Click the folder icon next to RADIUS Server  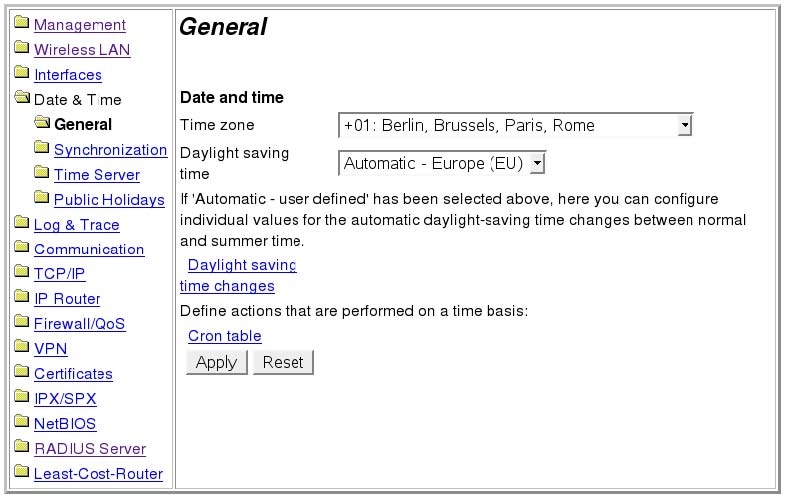pos(22,446)
